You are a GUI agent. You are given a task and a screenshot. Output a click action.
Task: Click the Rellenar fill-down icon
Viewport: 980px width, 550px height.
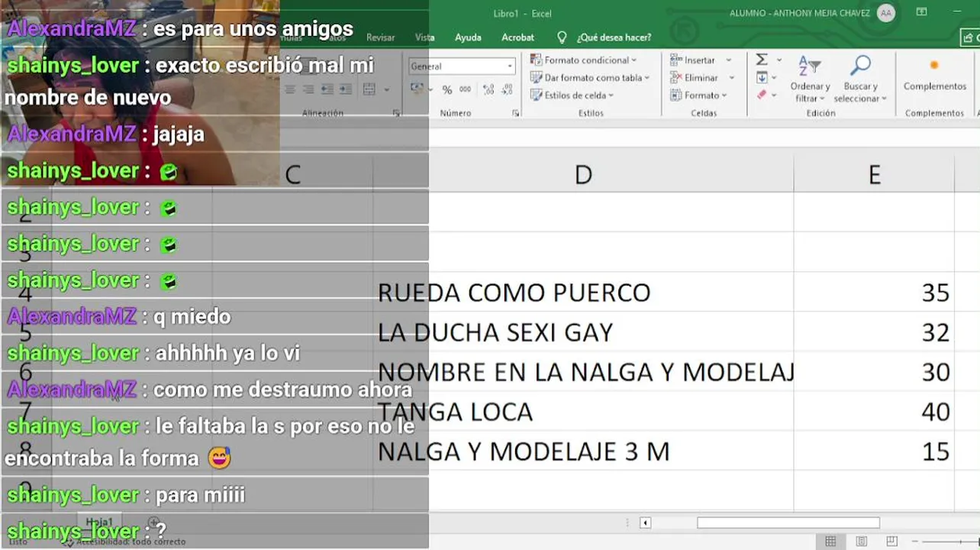pos(762,77)
